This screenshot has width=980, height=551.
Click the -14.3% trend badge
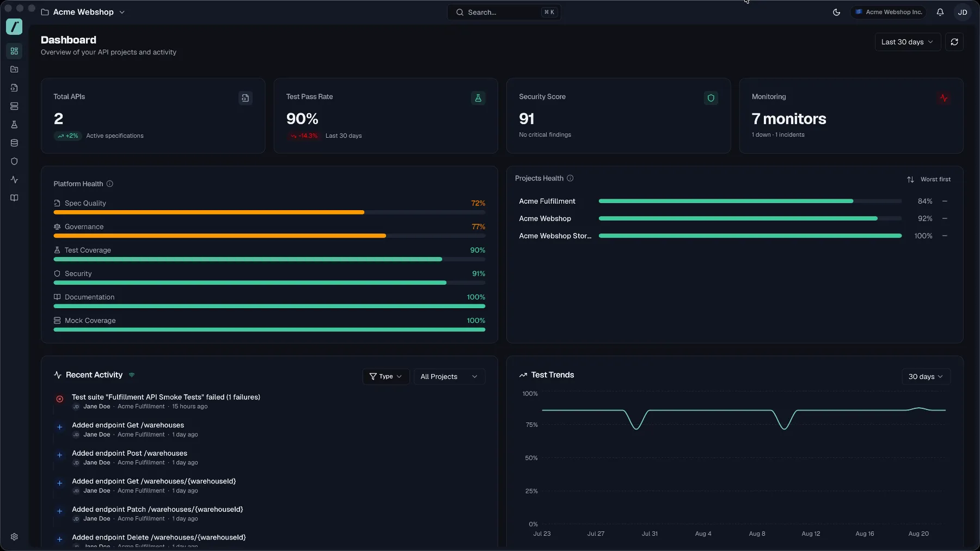click(x=303, y=136)
